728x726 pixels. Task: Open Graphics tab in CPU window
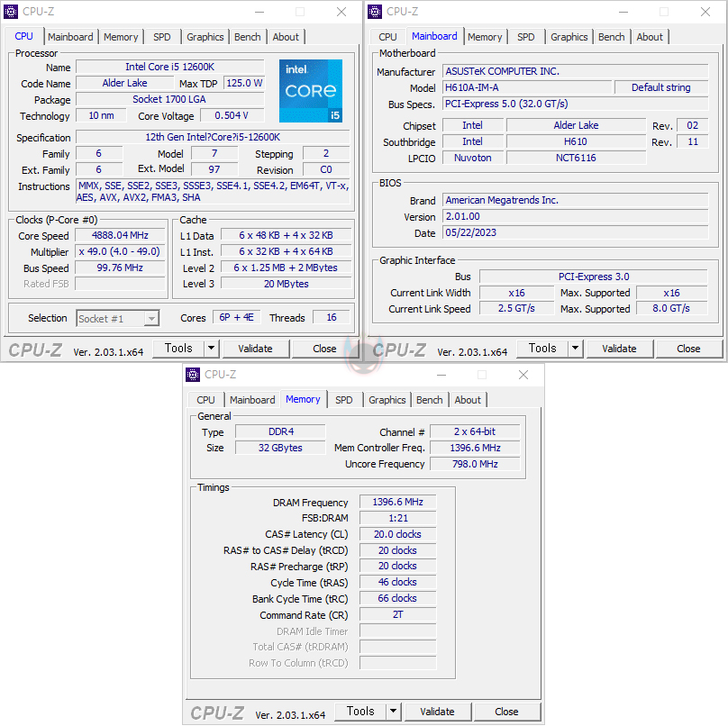205,37
